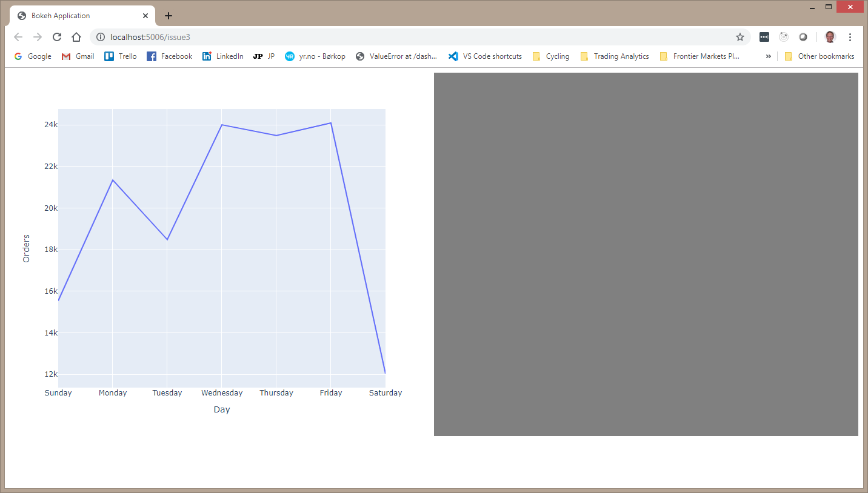The image size is (868, 493).
Task: Toggle the bookmark star for this page
Action: [740, 37]
